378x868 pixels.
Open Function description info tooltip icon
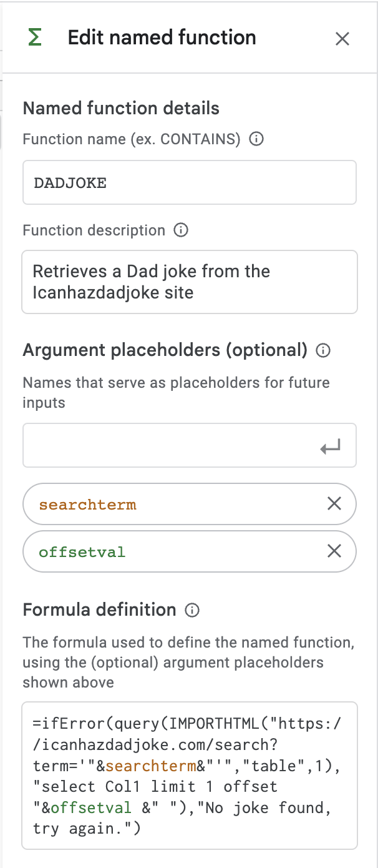[x=180, y=230]
